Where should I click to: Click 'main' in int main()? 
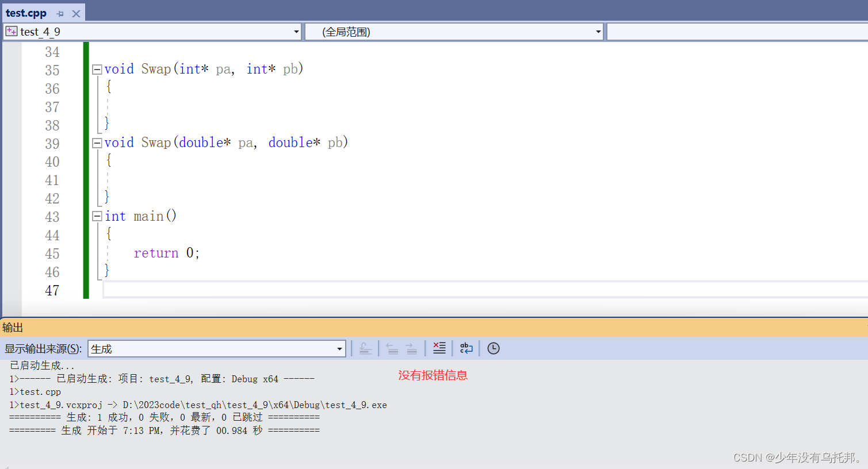[x=148, y=216]
